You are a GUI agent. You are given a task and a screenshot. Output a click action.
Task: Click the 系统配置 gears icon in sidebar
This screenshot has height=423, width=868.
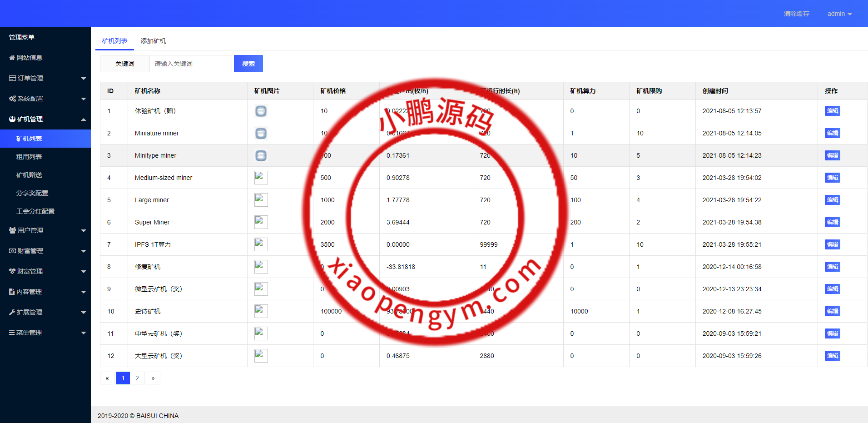(13, 99)
